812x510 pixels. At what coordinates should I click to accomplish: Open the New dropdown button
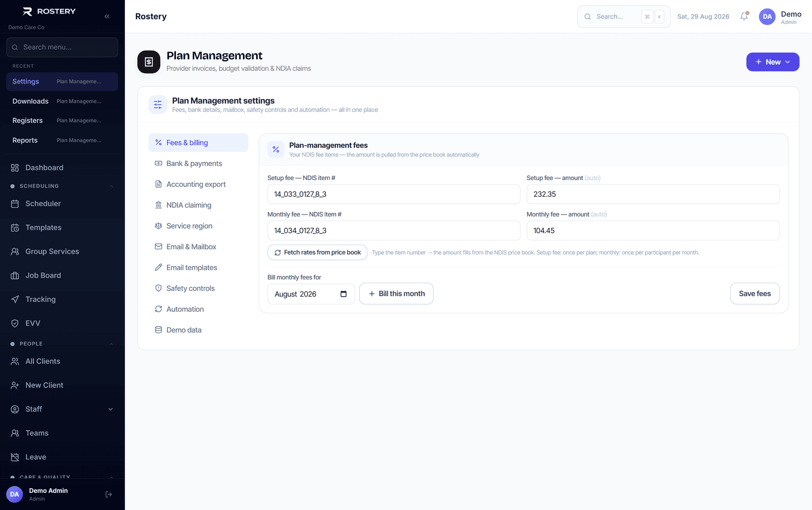(772, 62)
